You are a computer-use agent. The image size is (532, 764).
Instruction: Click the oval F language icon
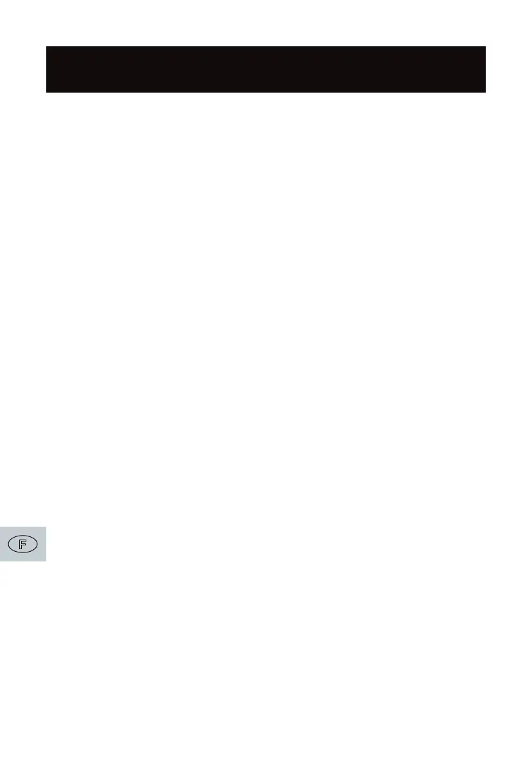[23, 544]
